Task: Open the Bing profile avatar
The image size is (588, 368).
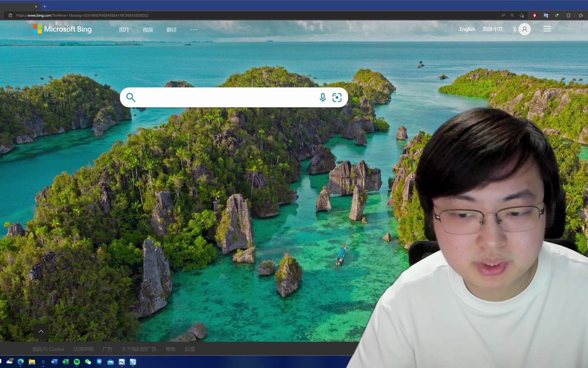Action: click(x=524, y=29)
